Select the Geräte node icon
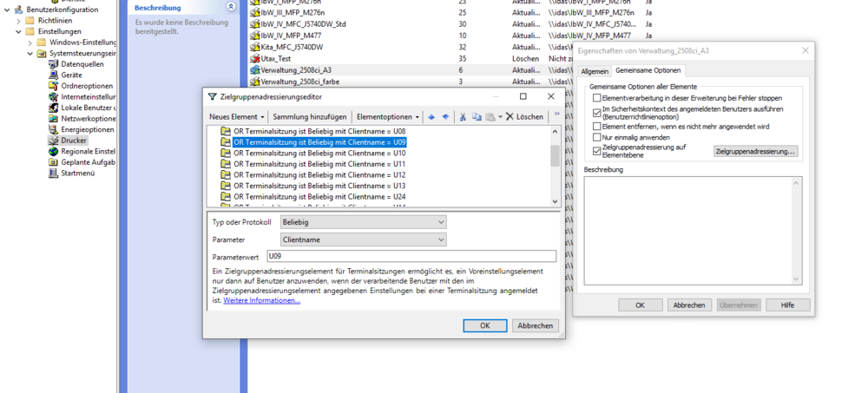Viewport: 868px width, 393px height. pos(53,75)
